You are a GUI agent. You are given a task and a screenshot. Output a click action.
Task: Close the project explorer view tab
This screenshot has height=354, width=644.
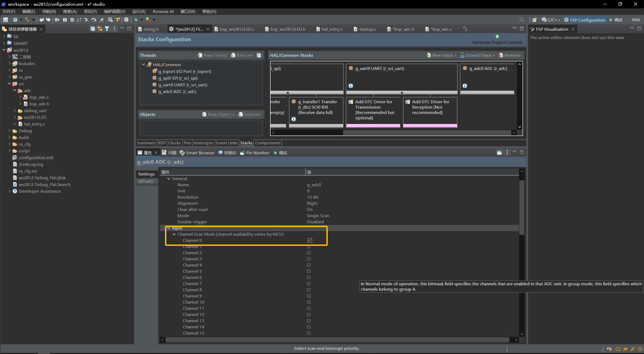pyautogui.click(x=41, y=29)
